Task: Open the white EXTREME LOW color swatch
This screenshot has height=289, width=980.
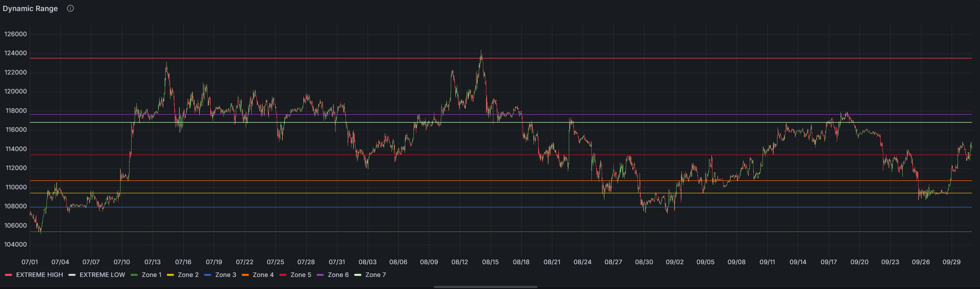Action: click(x=72, y=275)
